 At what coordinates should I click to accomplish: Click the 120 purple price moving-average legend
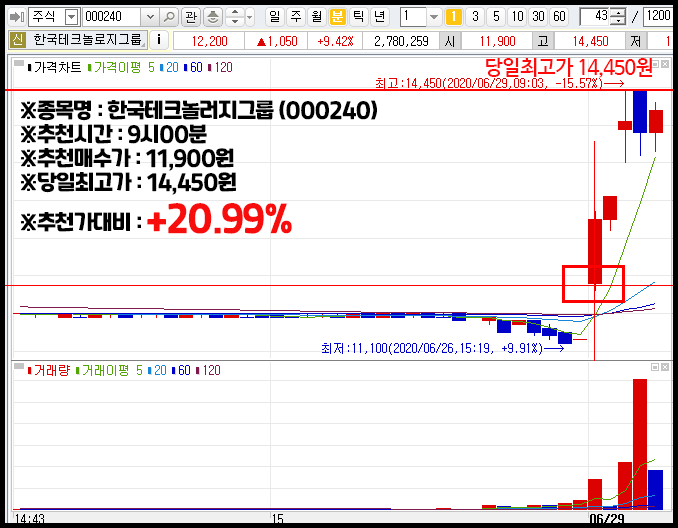pyautogui.click(x=220, y=67)
